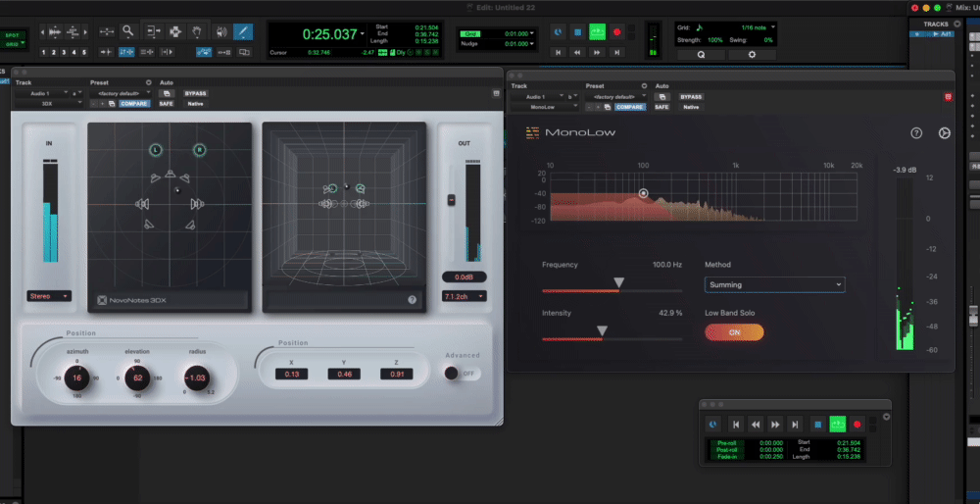Toggle the blue highlighted edit-follow button
This screenshot has width=980, height=504.
[x=204, y=52]
